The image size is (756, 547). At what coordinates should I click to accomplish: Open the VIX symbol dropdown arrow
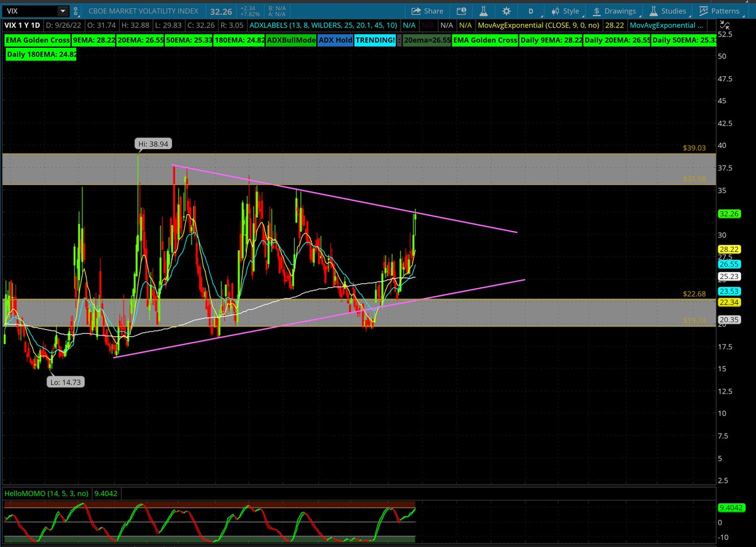(x=62, y=11)
